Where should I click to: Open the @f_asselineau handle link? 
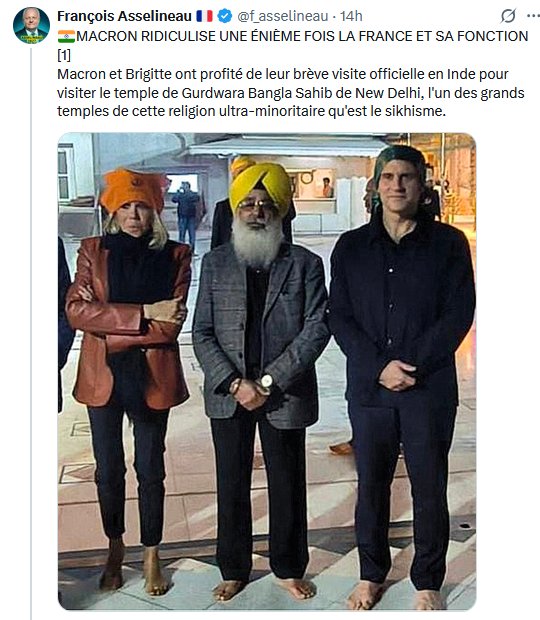click(x=283, y=16)
